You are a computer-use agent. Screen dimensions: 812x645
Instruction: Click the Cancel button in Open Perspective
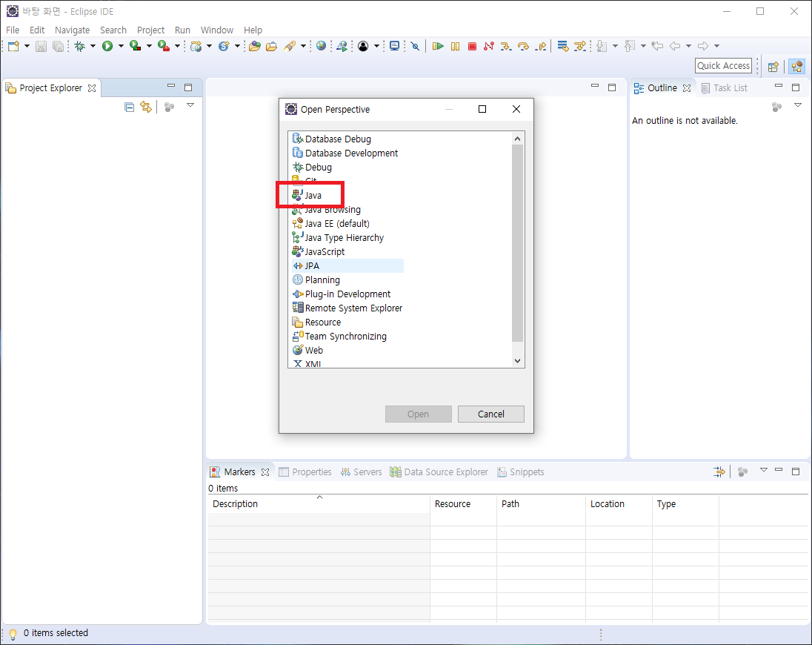pyautogui.click(x=491, y=414)
